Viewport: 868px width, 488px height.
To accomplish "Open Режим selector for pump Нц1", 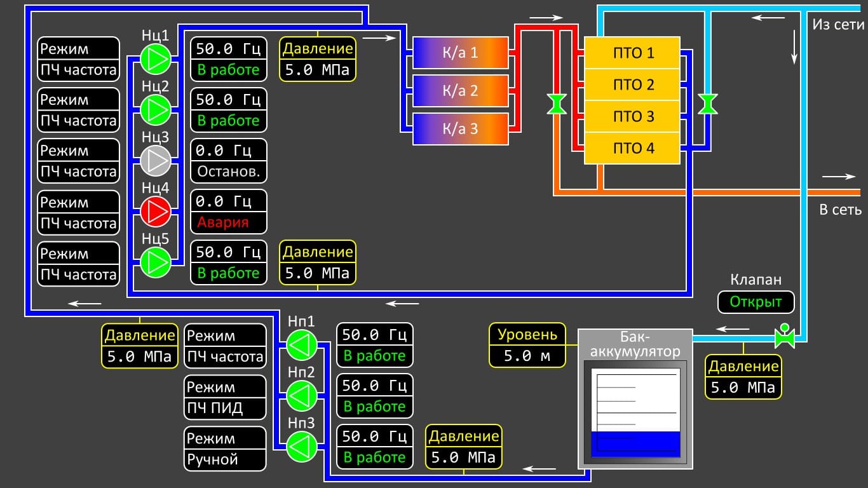I will (x=79, y=59).
